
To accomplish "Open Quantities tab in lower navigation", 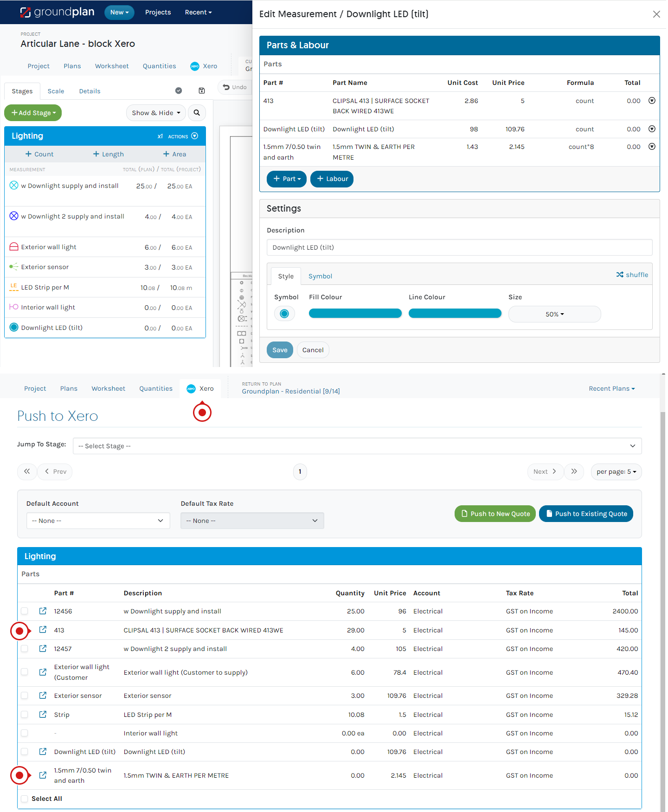I will (x=156, y=388).
